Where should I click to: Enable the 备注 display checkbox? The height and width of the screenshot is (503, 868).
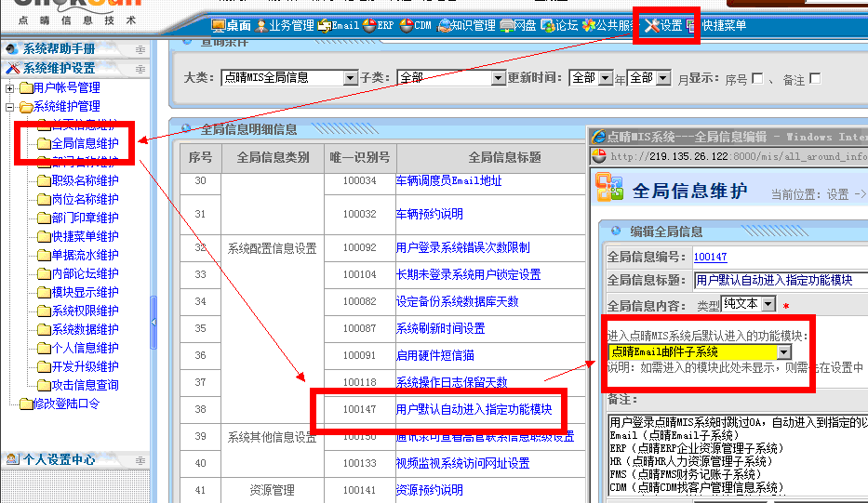pyautogui.click(x=815, y=79)
